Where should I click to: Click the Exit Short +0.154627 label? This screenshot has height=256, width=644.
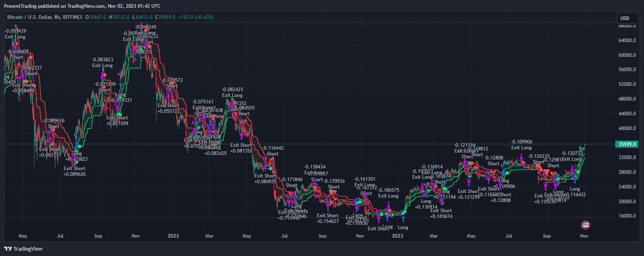coord(328,218)
